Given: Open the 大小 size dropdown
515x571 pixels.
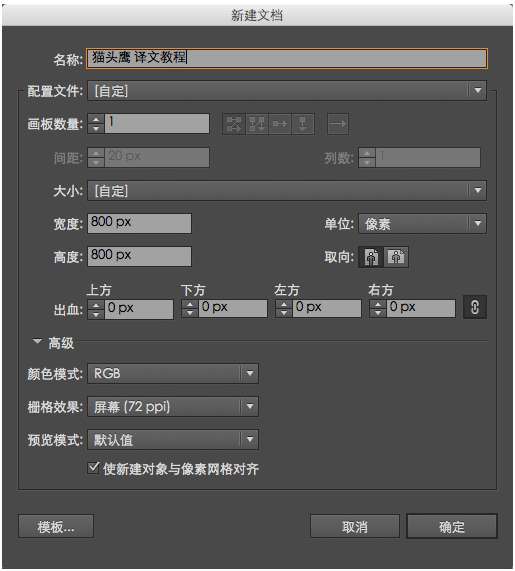Looking at the screenshot, I should pos(287,190).
